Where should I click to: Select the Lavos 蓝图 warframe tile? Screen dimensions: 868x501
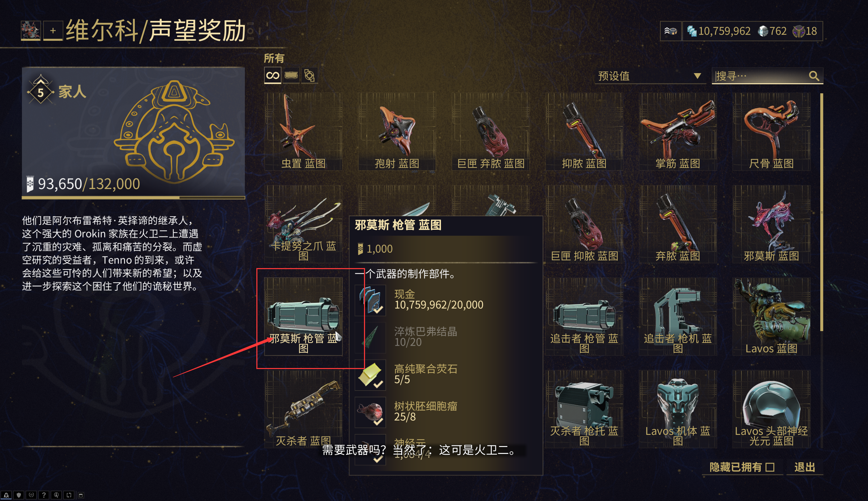(x=771, y=316)
